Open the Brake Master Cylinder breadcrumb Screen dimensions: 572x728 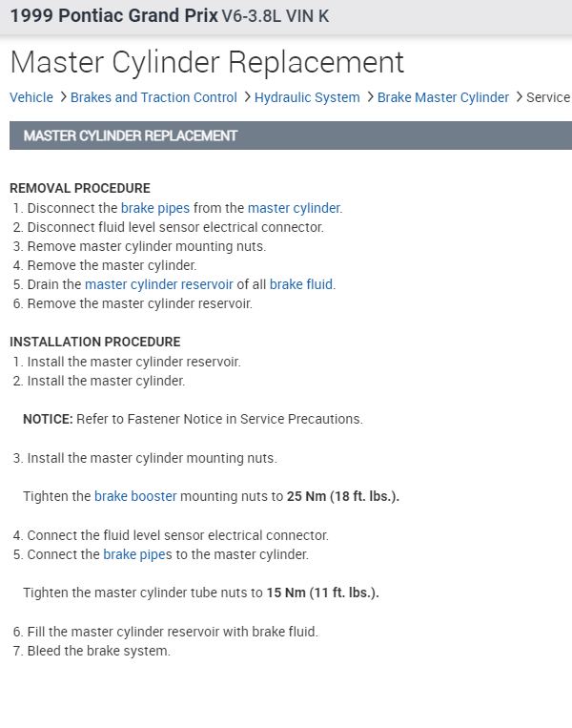click(x=443, y=97)
